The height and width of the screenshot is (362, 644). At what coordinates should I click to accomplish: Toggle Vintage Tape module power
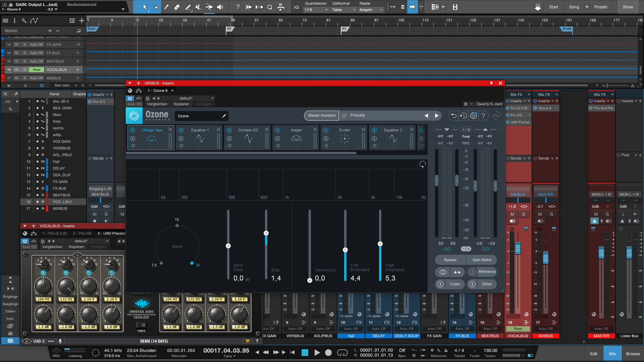(132, 130)
